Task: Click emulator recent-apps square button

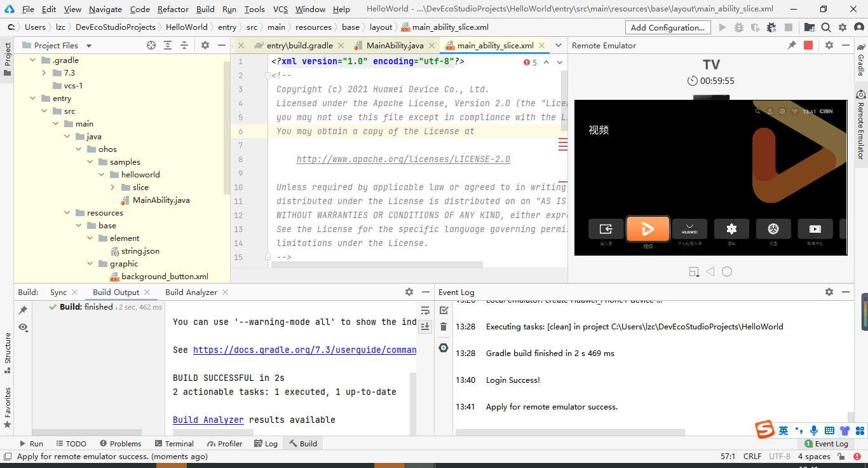Action: [x=694, y=272]
